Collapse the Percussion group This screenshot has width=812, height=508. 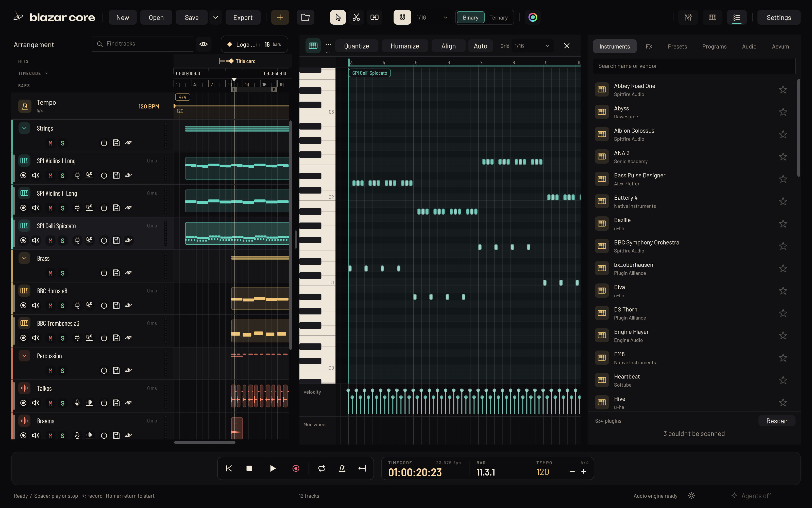(x=24, y=356)
